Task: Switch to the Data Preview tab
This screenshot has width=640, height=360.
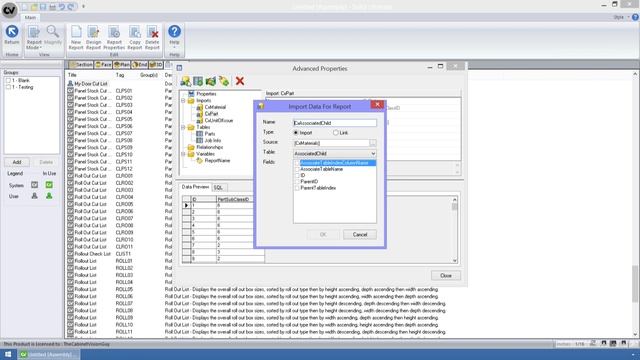Action: coord(195,187)
